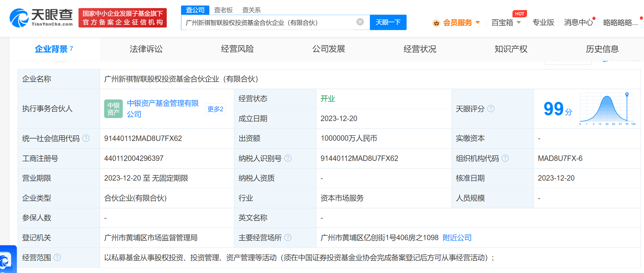The image size is (644, 273).
Task: Click the red 官方备案企业征信机构 banner
Action: pos(122,18)
